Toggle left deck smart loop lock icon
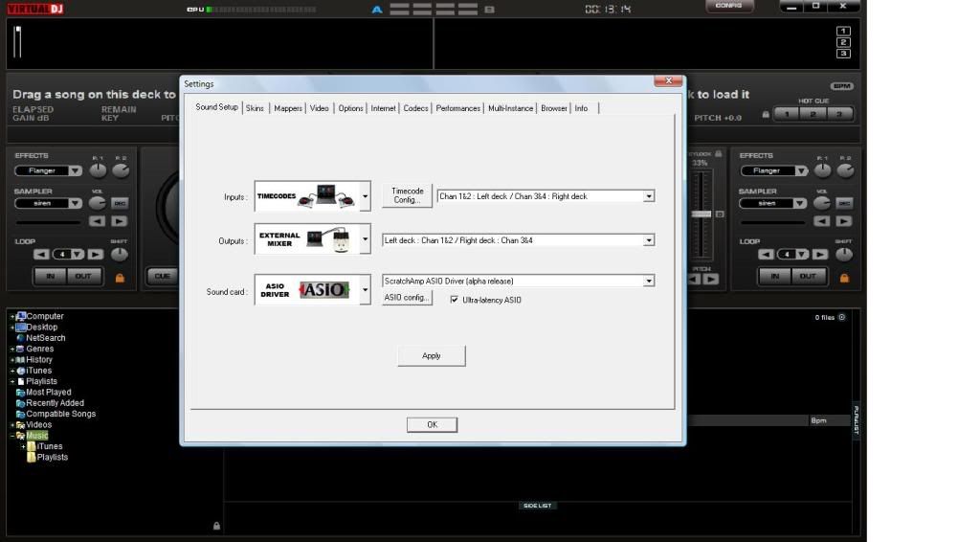 point(120,278)
